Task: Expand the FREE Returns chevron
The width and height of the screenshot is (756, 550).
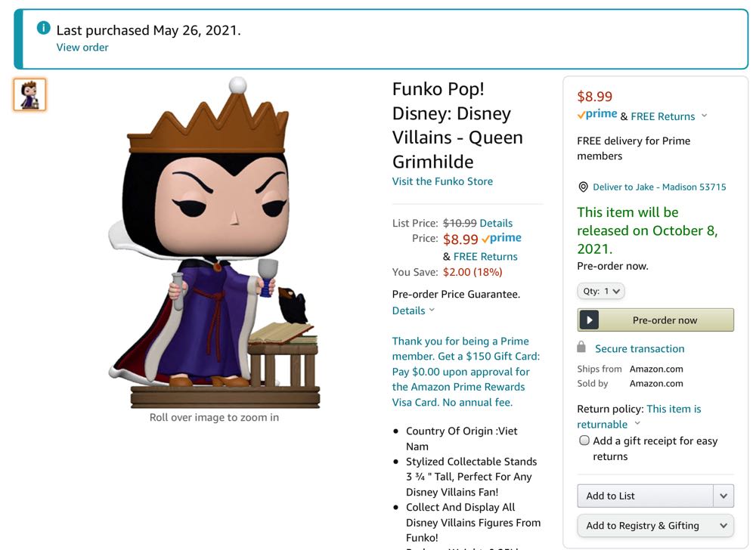Action: 705,116
